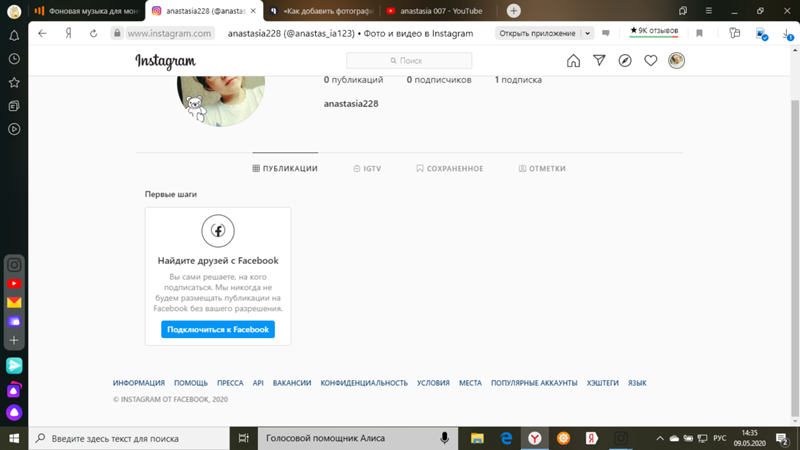Click Подключиться к Facebook button
Screen dimensions: 800x450
[x=218, y=330]
